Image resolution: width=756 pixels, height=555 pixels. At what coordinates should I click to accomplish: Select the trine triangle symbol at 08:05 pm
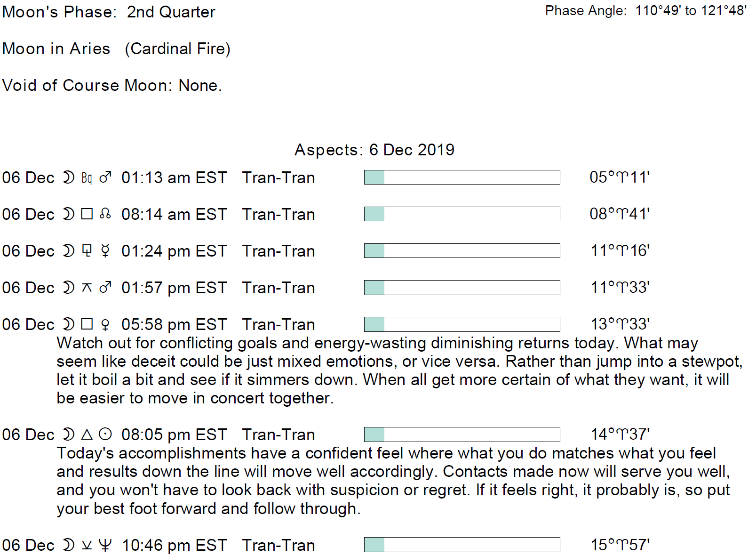(87, 434)
